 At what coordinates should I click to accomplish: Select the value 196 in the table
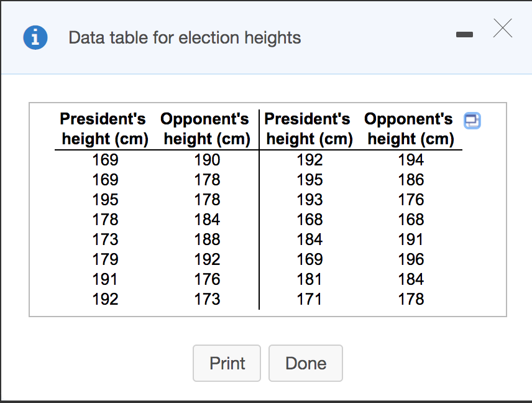tap(411, 259)
